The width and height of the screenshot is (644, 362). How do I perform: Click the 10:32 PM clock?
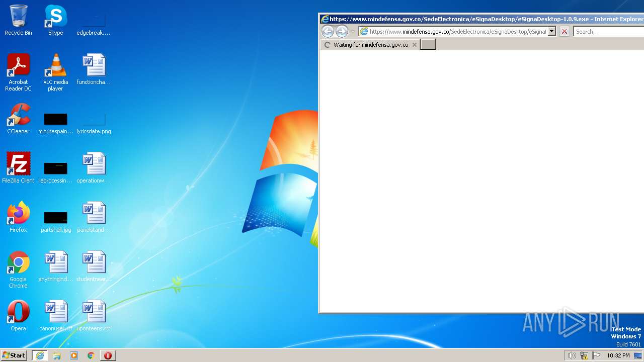(618, 355)
